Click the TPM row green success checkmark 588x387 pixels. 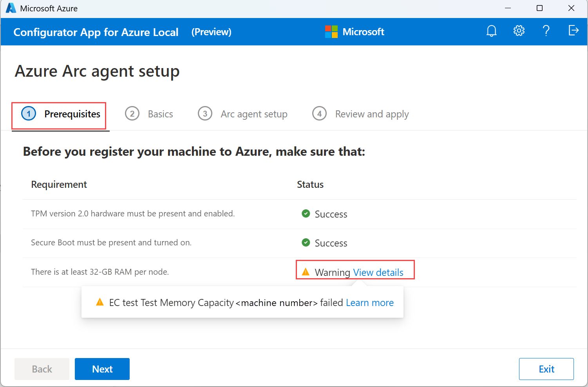pos(306,214)
